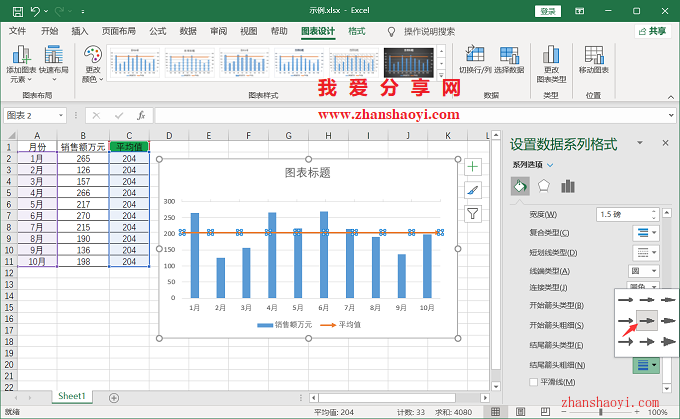Select Effects pentagon tab in format pane
Image resolution: width=680 pixels, height=419 pixels.
click(544, 187)
